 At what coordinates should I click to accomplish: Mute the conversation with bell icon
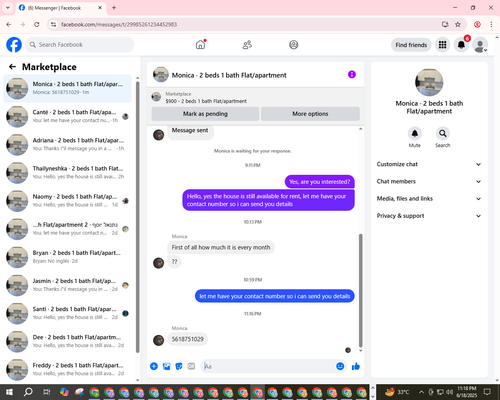click(x=415, y=133)
